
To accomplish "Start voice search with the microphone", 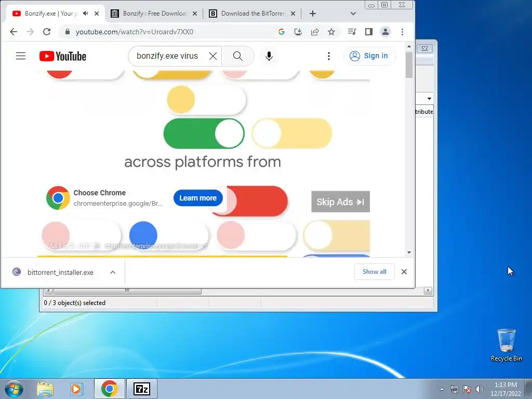I will 269,56.
